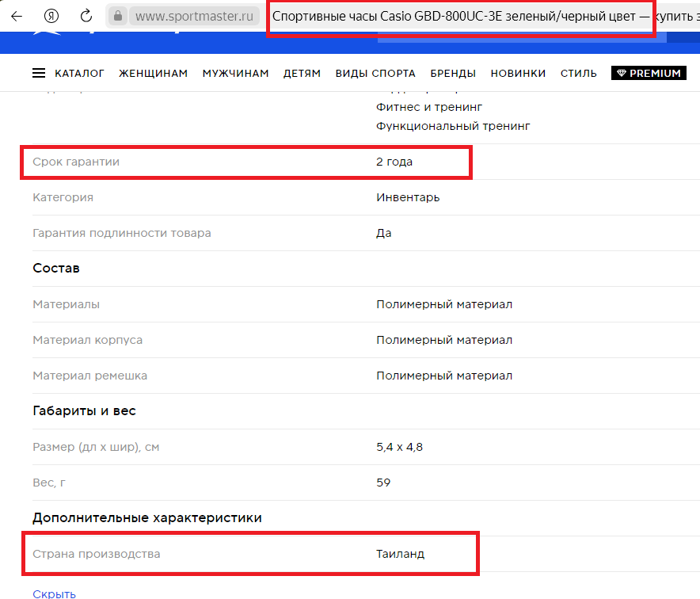Open the КАТАЛОГ menu

(79, 73)
